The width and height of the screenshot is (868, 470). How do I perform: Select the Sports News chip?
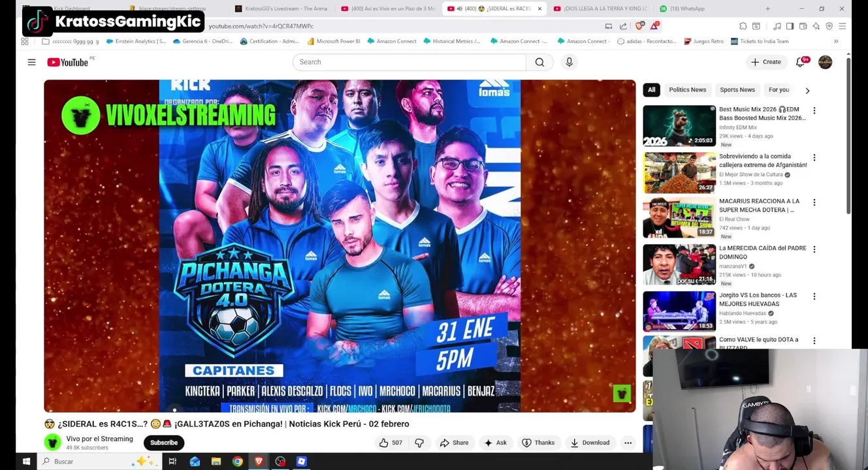click(737, 90)
